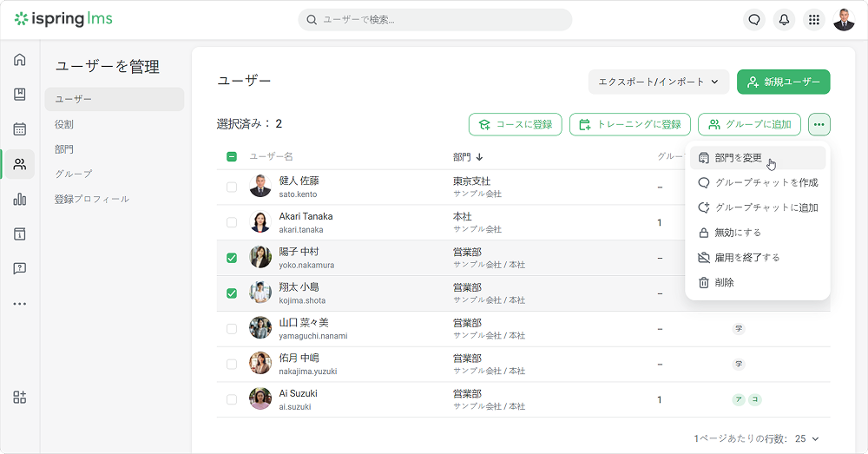Expand the エクスポート/インポート dropdown
The image size is (868, 454).
tap(658, 82)
